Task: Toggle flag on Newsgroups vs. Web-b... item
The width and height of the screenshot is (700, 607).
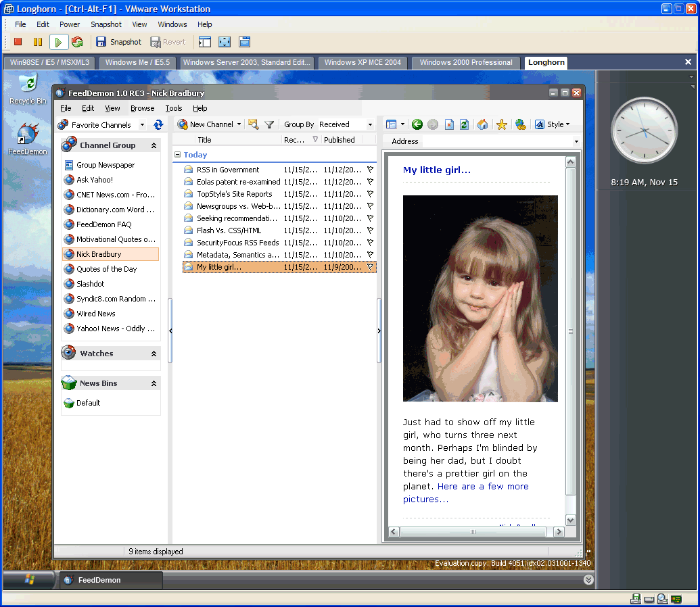Action: (x=370, y=206)
